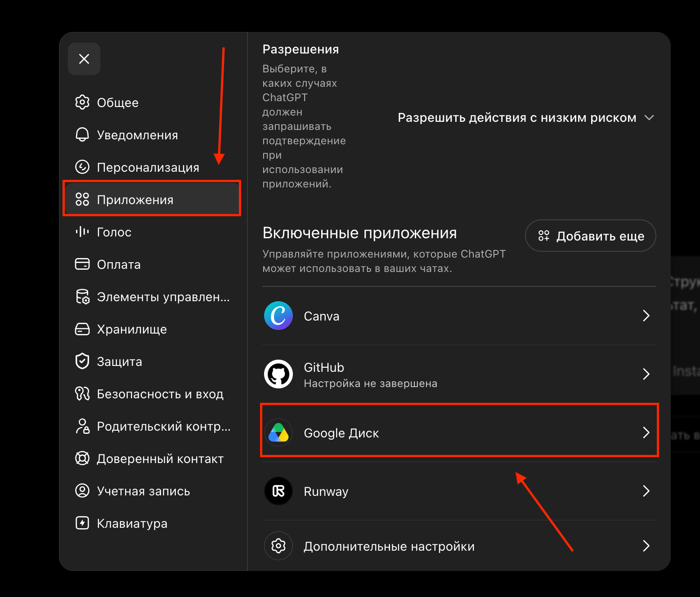Click the Runway app logo
700x597 pixels.
point(278,491)
